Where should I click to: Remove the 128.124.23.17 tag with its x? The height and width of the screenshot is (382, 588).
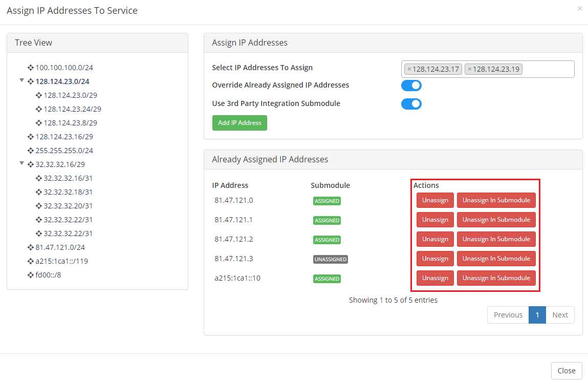[409, 69]
